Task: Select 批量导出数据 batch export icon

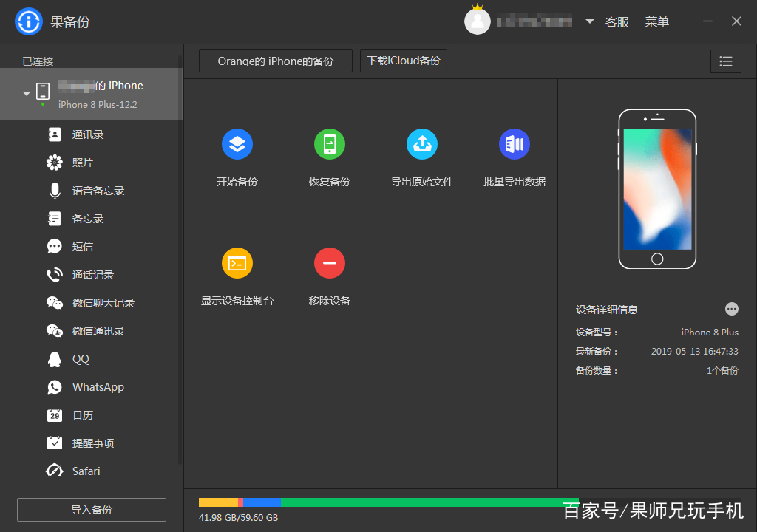Action: pyautogui.click(x=515, y=144)
